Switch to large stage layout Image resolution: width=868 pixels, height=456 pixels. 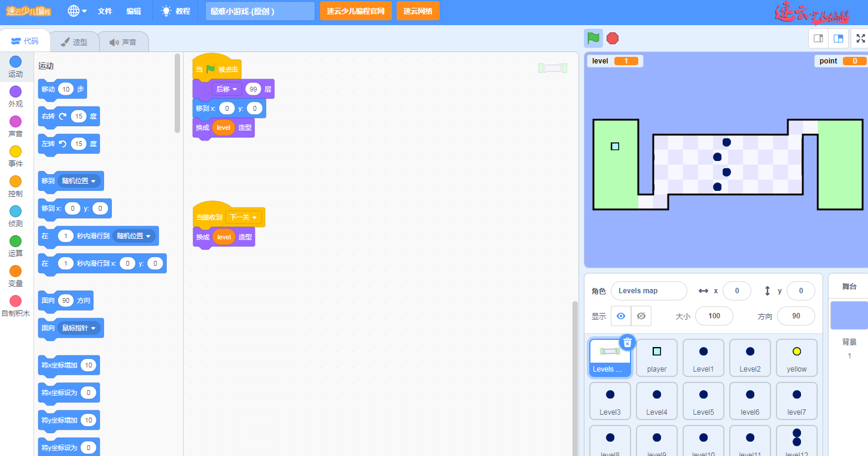[x=839, y=38]
